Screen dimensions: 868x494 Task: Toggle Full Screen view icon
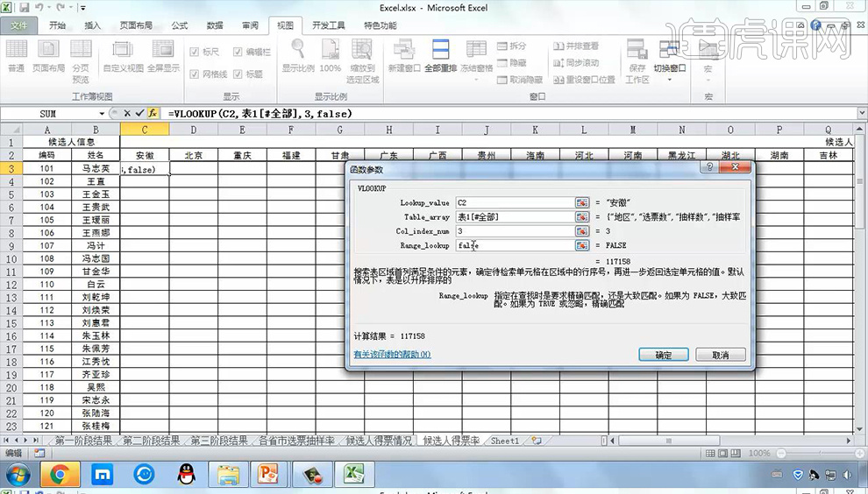pyautogui.click(x=163, y=55)
